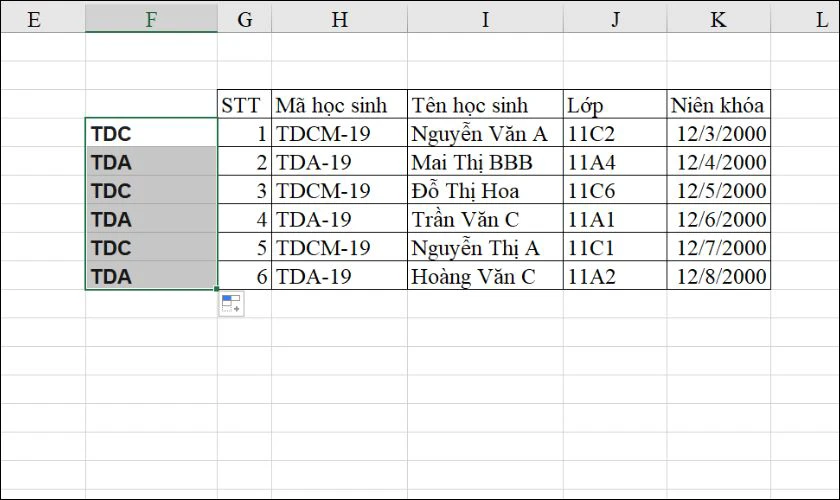Click date cell 12/6/2000
The image size is (840, 500).
[718, 219]
